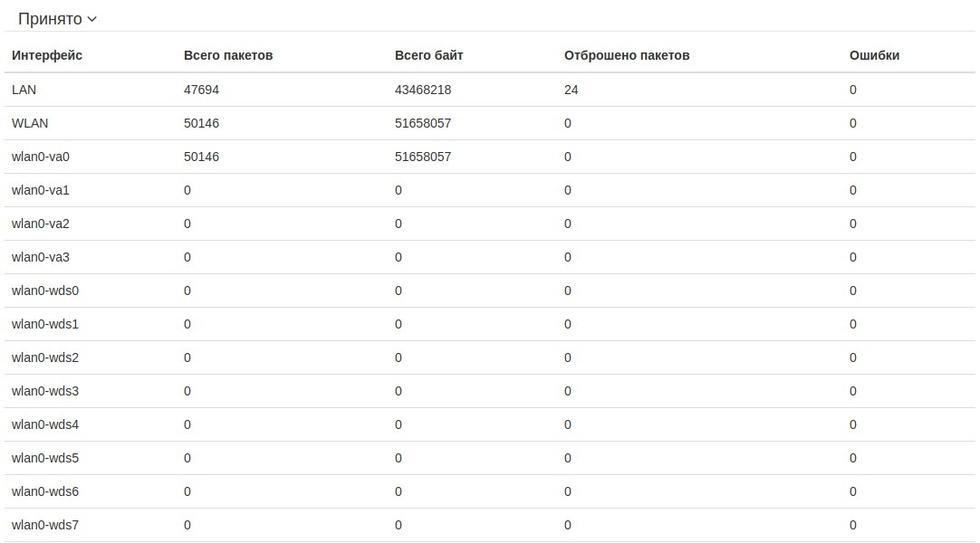Click the wlan0-va3 interface name
980x543 pixels.
[41, 257]
